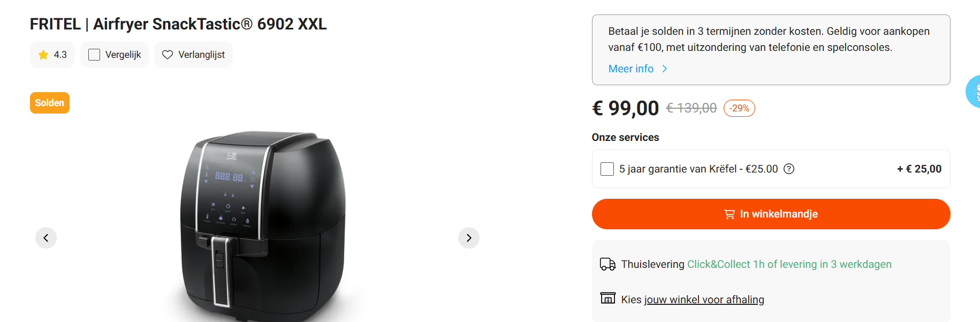
Task: Click the FRITEL Airfryer SnackTastic title
Action: [x=178, y=24]
